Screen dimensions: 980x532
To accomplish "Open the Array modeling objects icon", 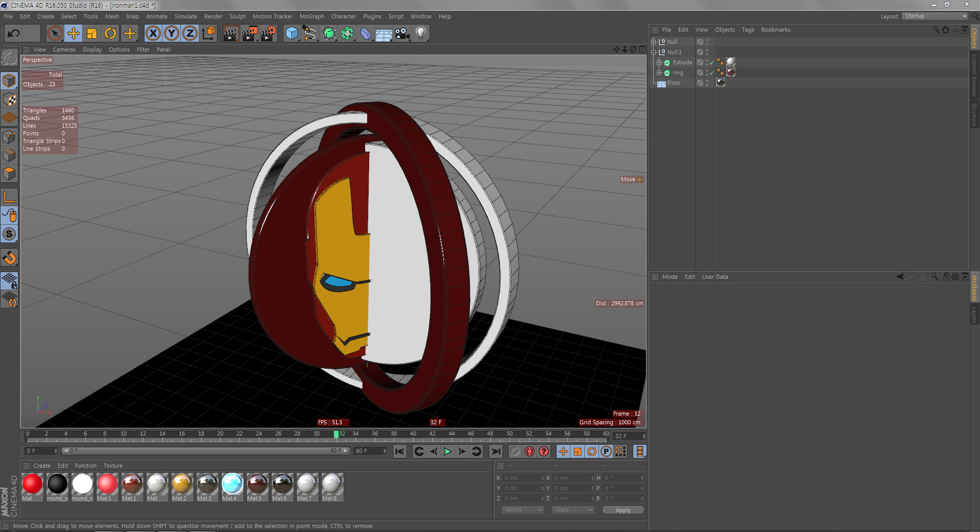I will [x=347, y=34].
